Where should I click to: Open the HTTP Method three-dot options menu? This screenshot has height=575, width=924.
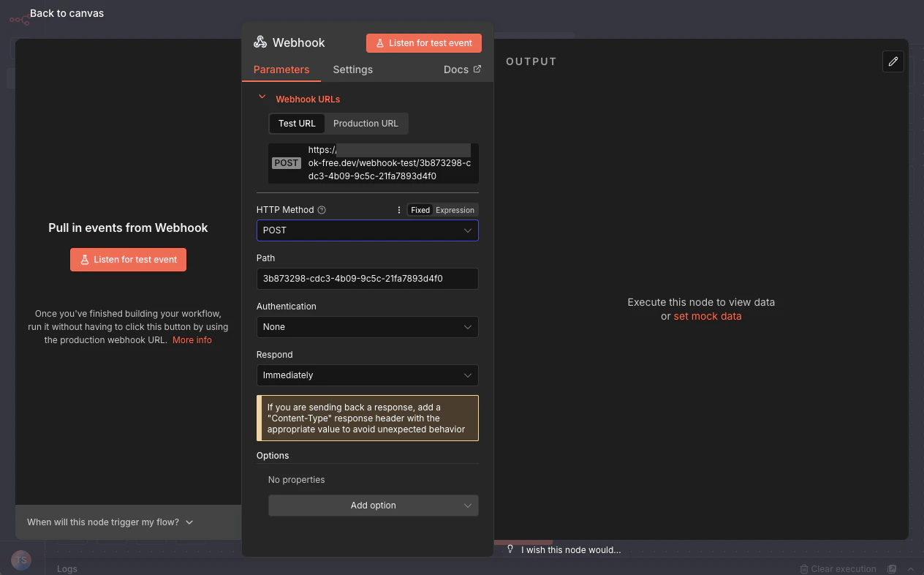[399, 210]
